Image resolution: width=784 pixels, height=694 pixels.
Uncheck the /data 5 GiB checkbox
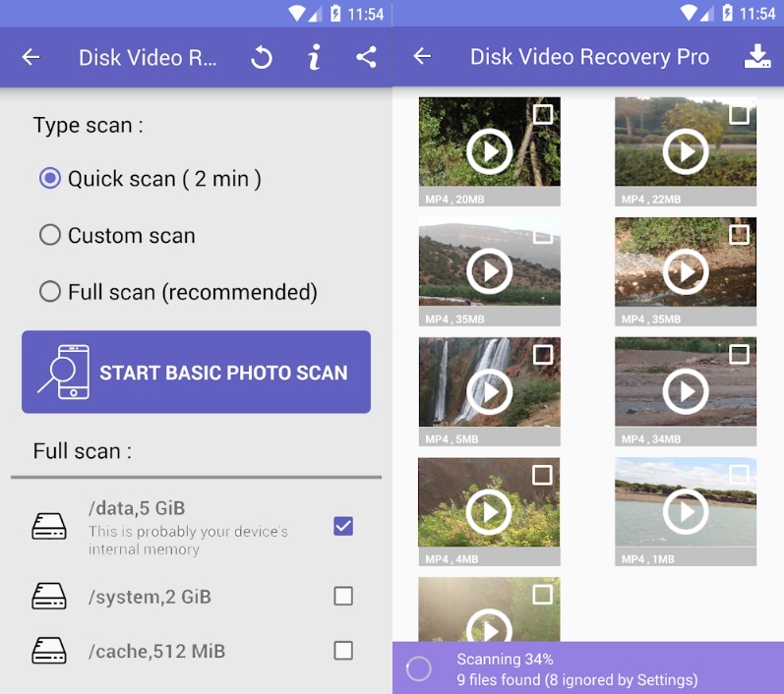point(343,526)
